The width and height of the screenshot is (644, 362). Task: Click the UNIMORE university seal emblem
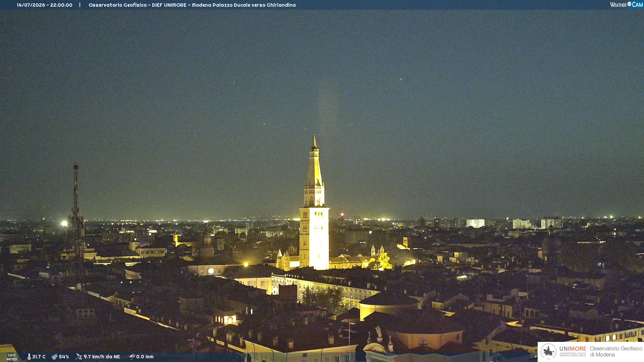(x=548, y=351)
